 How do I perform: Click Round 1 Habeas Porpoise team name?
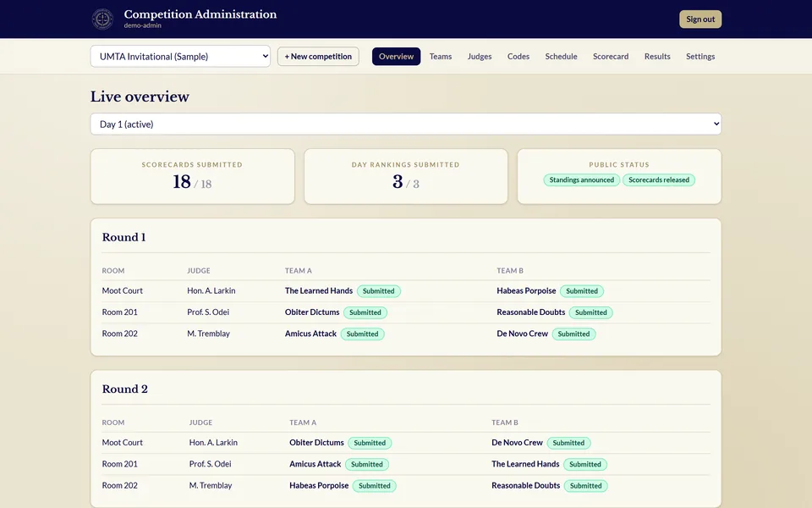click(526, 290)
